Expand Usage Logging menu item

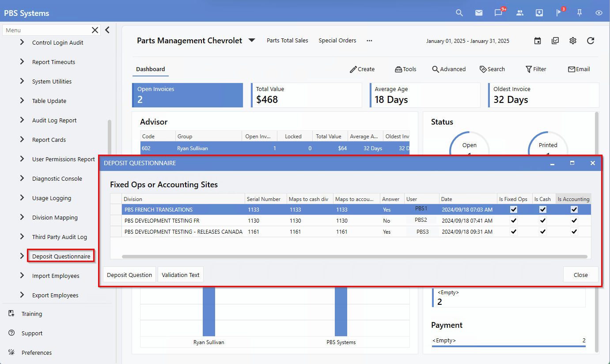[22, 198]
